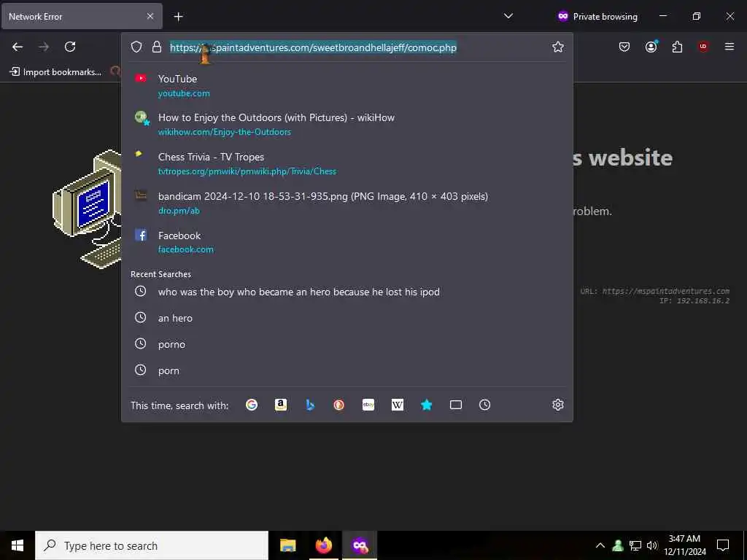Select the recent search about lost ipod
This screenshot has width=747, height=560.
point(347,292)
